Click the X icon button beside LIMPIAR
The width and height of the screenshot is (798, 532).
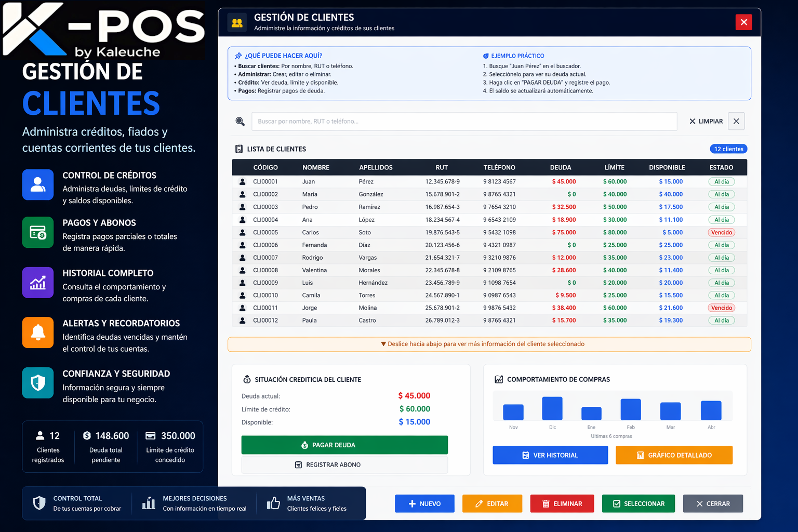coord(736,121)
